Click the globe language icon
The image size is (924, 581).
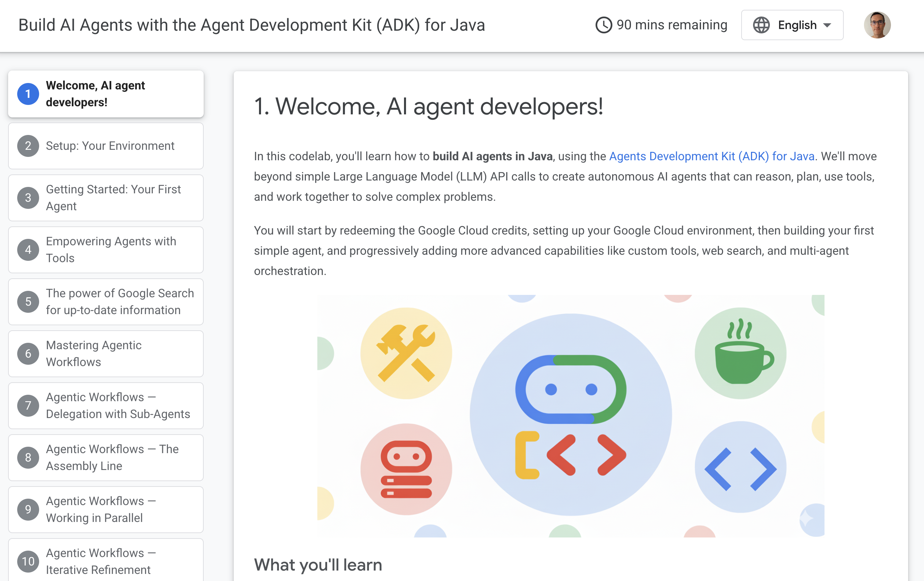pyautogui.click(x=761, y=25)
